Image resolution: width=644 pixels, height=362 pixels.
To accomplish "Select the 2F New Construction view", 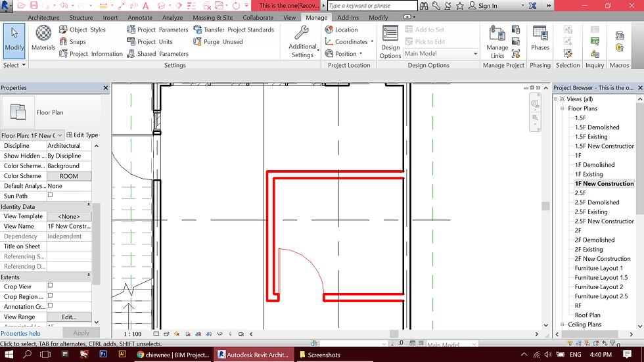I will tap(602, 259).
